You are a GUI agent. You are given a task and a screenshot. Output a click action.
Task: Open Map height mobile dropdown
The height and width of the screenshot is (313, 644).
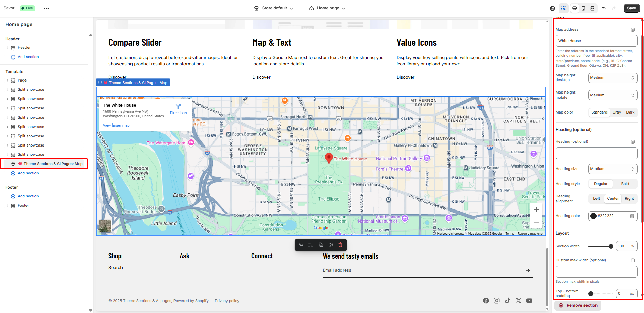pos(613,95)
